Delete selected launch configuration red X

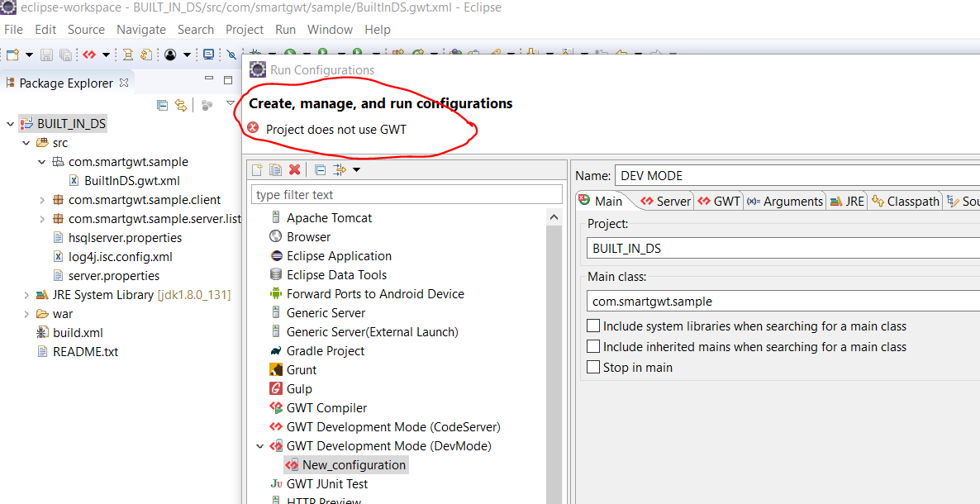[x=294, y=169]
